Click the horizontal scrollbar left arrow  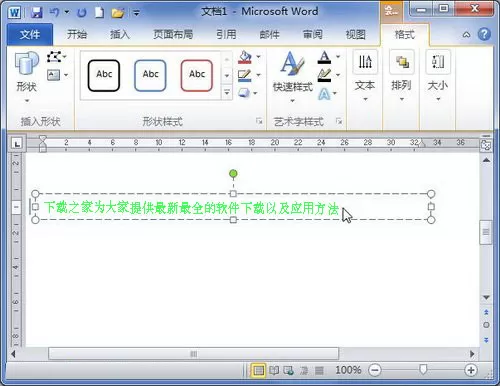pyautogui.click(x=13, y=354)
